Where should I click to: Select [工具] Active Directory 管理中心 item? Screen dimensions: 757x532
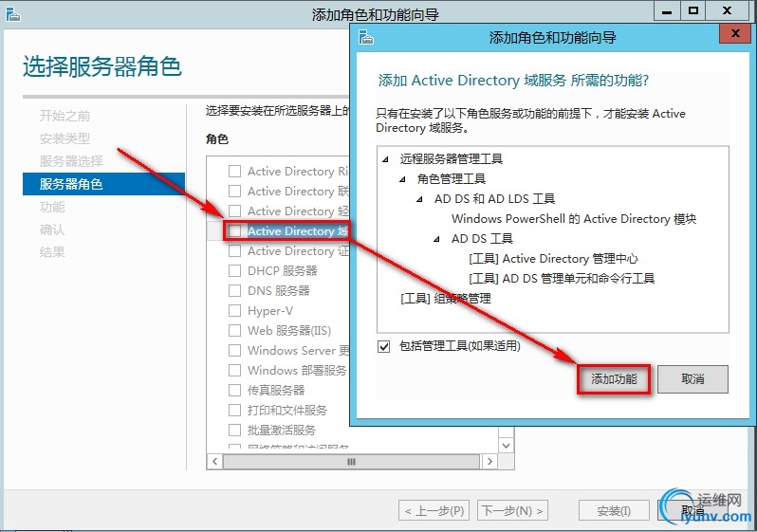click(553, 259)
